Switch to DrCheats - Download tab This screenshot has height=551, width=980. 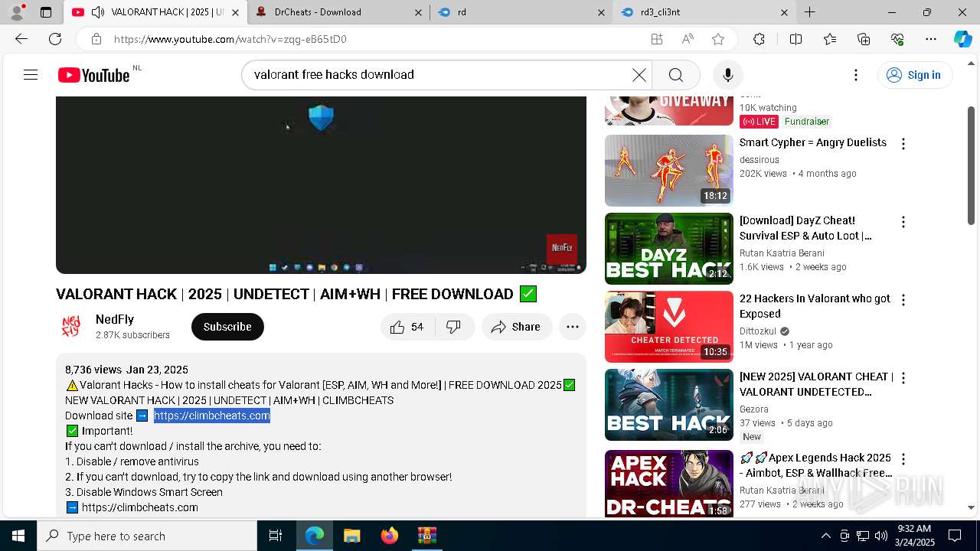pos(338,12)
